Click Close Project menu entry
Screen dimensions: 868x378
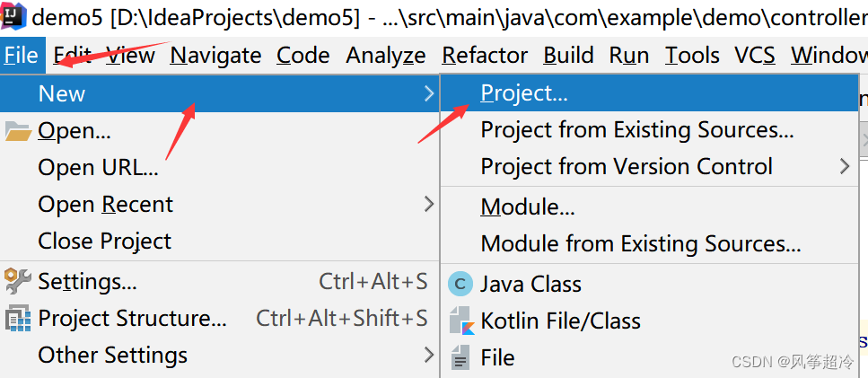104,242
